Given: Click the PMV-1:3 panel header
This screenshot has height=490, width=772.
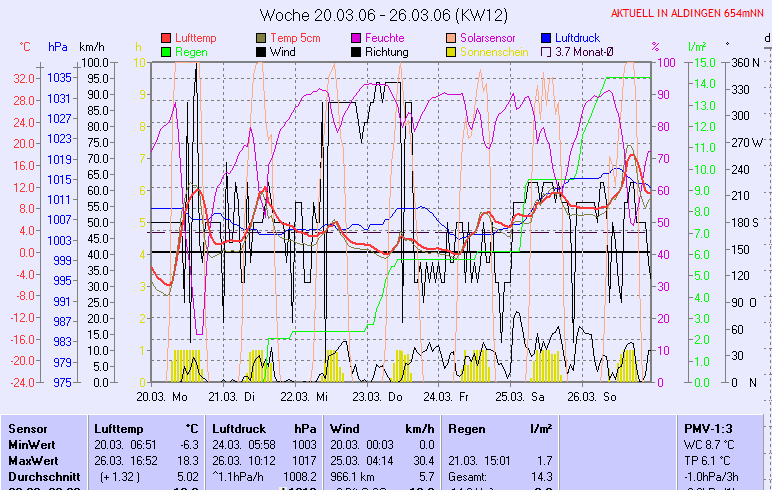Looking at the screenshot, I should 706,428.
